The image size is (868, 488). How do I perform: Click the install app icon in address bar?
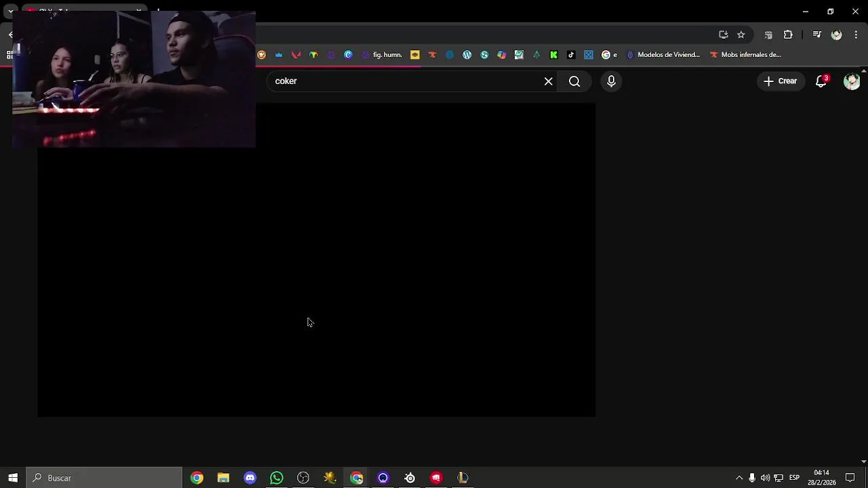pos(724,35)
